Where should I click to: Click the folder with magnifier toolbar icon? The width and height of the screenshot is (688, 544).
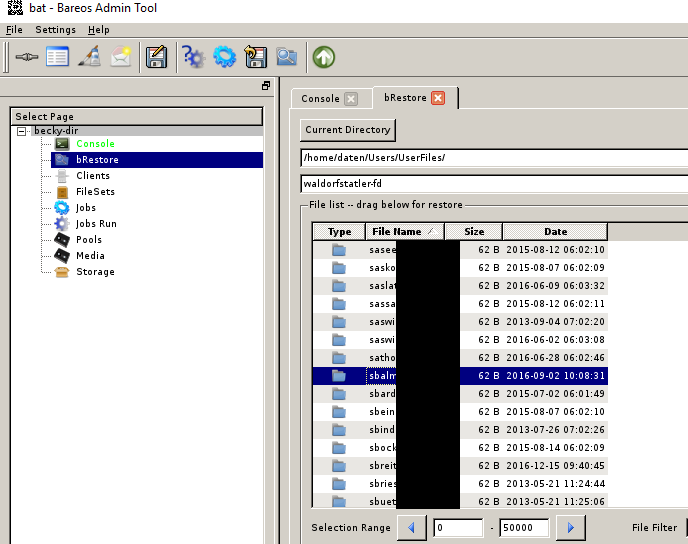(x=287, y=57)
